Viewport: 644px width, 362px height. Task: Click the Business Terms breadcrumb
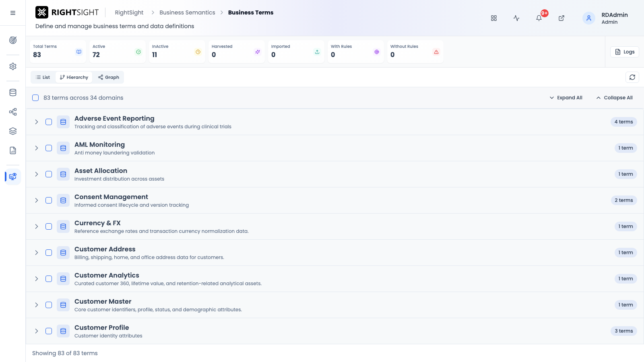click(x=251, y=12)
